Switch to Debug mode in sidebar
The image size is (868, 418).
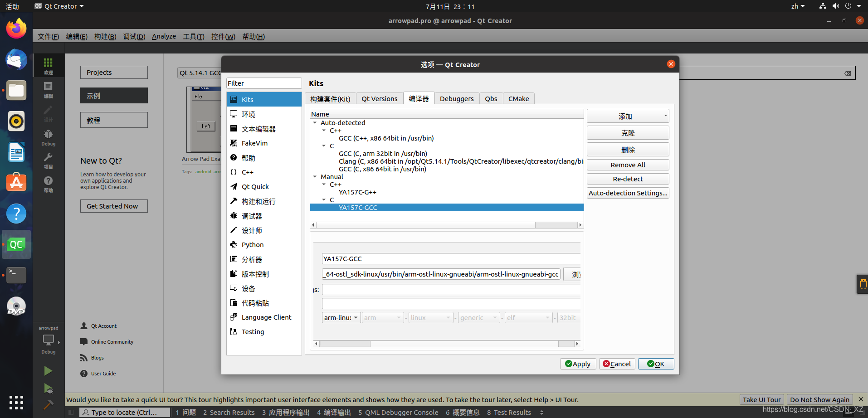click(48, 138)
